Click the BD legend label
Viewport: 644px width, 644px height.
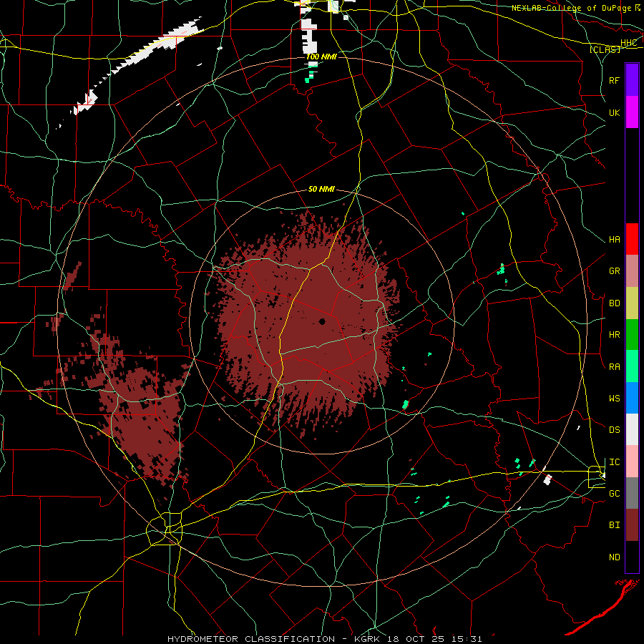pyautogui.click(x=615, y=303)
